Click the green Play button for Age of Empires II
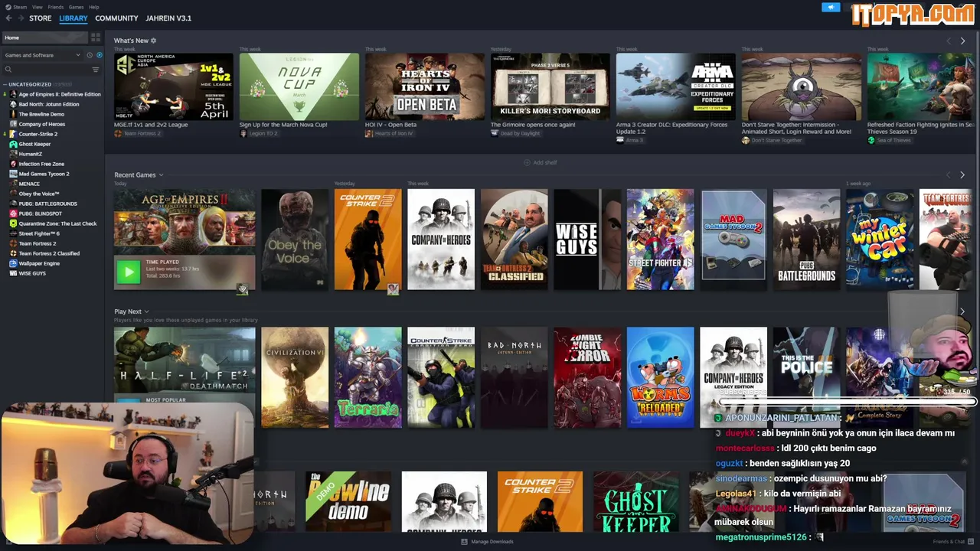The width and height of the screenshot is (980, 551). (x=129, y=271)
